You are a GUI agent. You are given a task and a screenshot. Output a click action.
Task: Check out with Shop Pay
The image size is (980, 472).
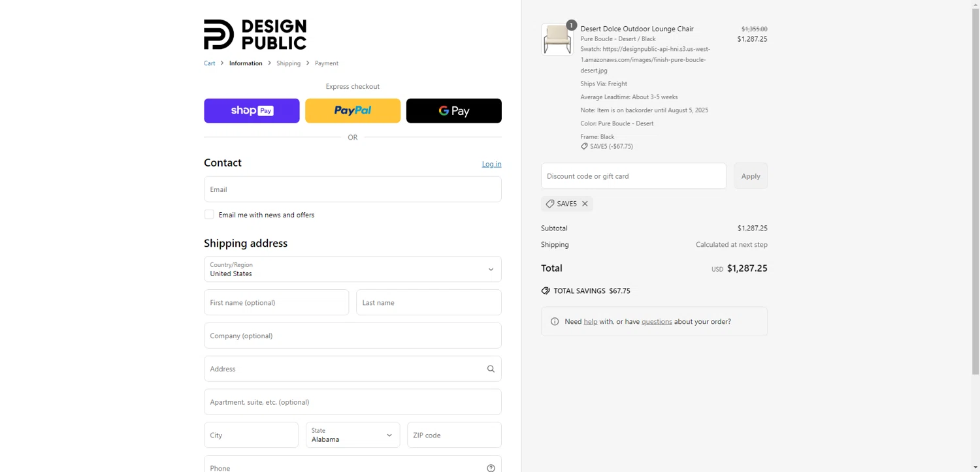pyautogui.click(x=252, y=111)
